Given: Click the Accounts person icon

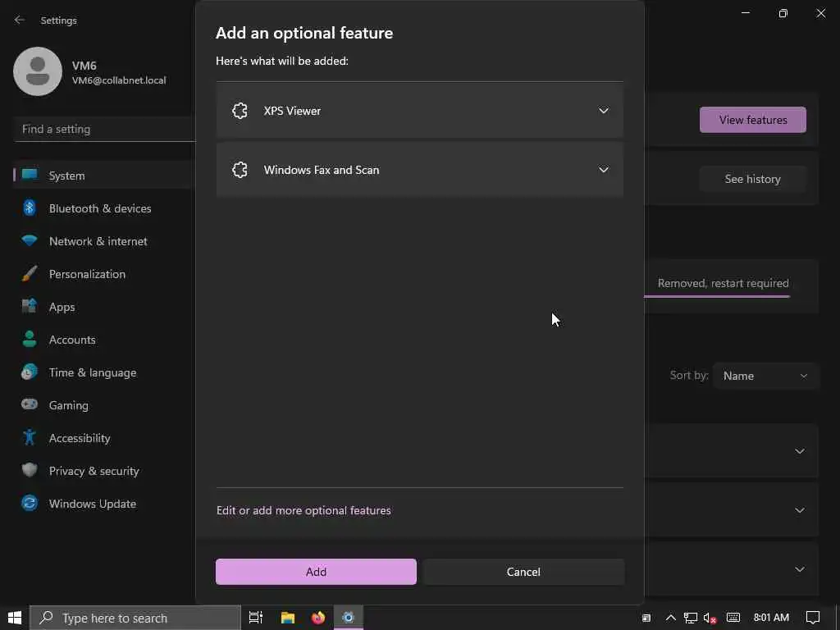Looking at the screenshot, I should (x=30, y=339).
